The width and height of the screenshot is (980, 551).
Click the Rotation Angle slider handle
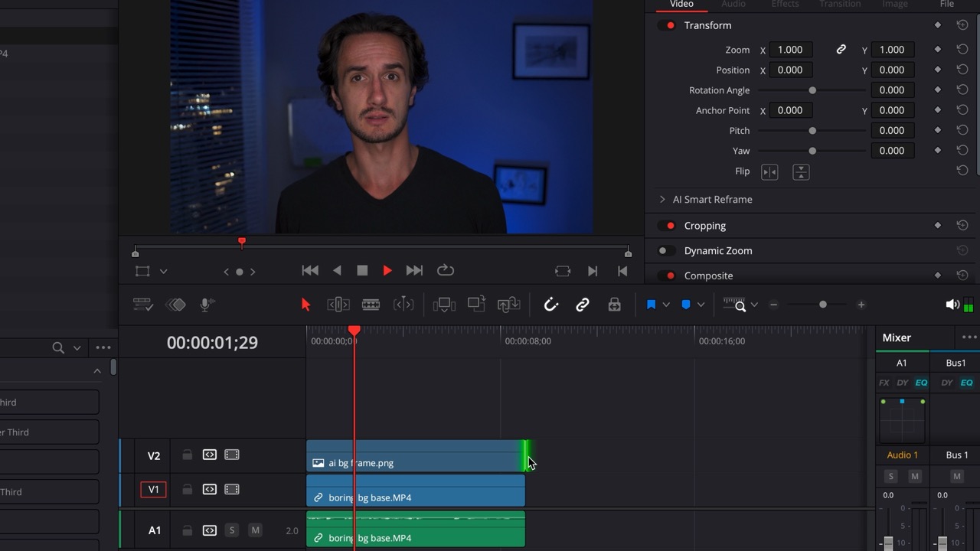812,90
